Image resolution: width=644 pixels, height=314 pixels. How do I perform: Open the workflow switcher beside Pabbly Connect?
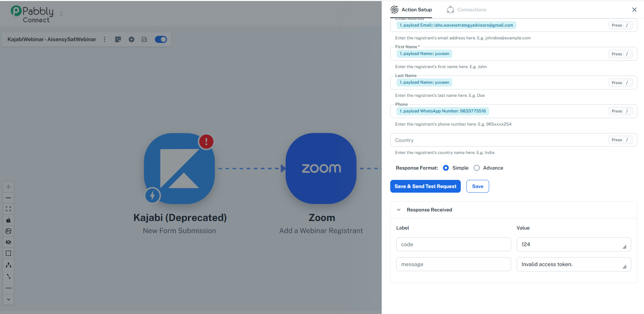tap(61, 14)
